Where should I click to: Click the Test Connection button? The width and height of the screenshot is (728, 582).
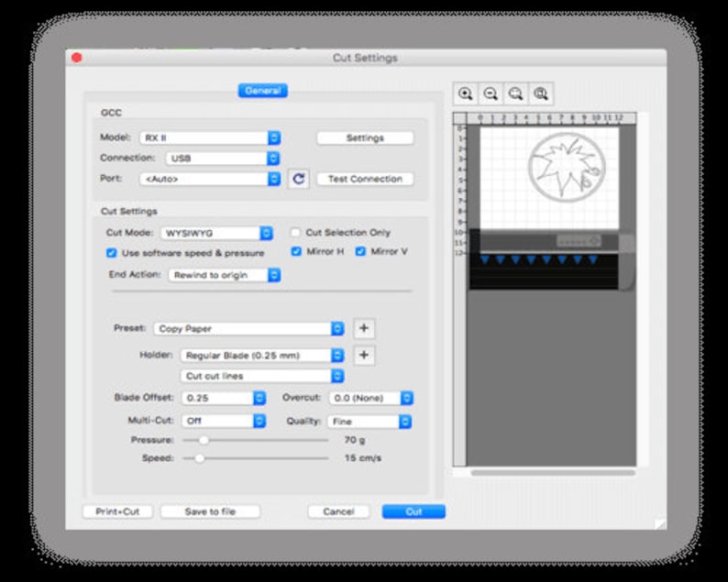point(365,179)
